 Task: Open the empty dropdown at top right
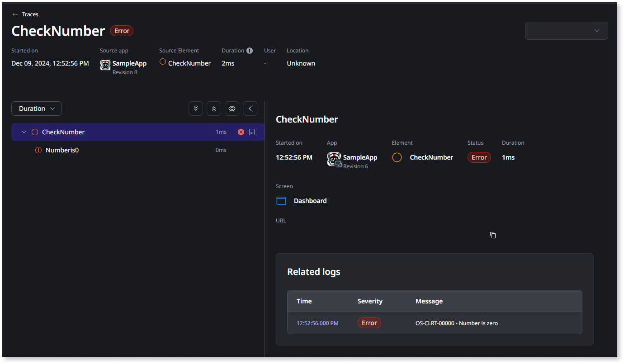coord(566,31)
